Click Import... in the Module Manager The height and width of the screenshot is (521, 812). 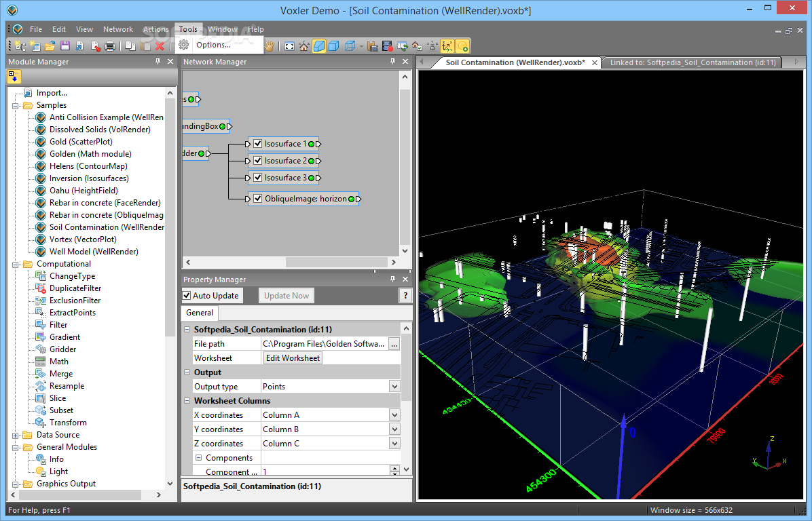coord(52,93)
